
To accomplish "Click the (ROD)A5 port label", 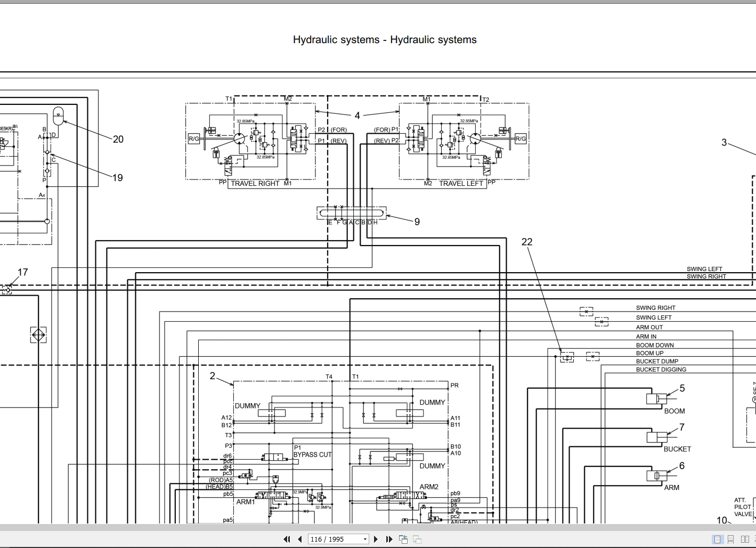I will pyautogui.click(x=220, y=480).
